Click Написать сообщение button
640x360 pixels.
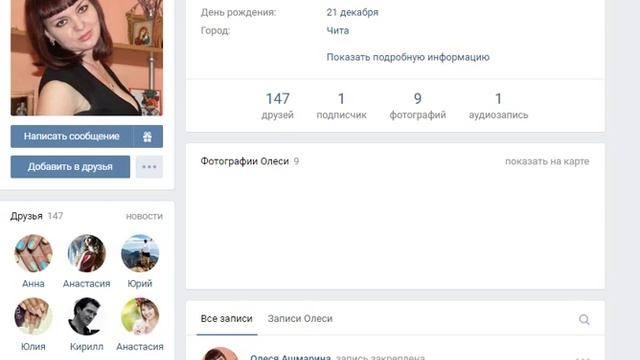[71, 136]
